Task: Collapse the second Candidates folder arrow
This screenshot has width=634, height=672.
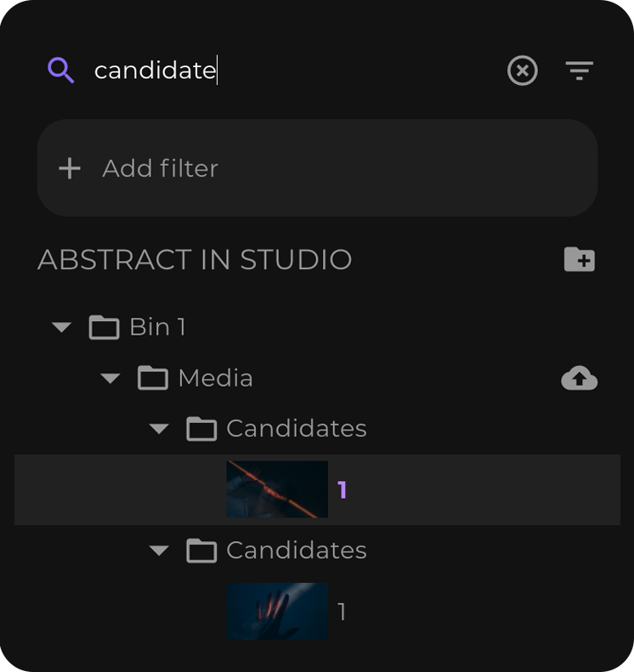Action: coord(159,551)
